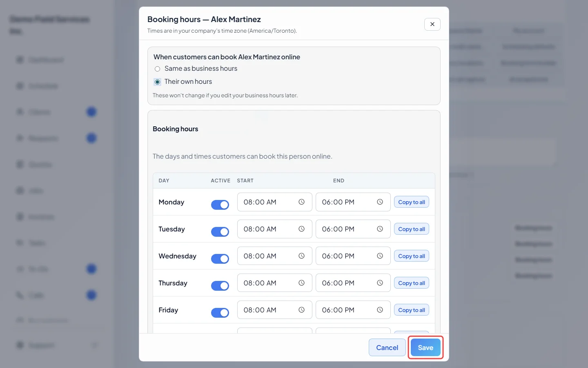Copy Monday's hours to all days
The image size is (588, 368).
tap(412, 202)
